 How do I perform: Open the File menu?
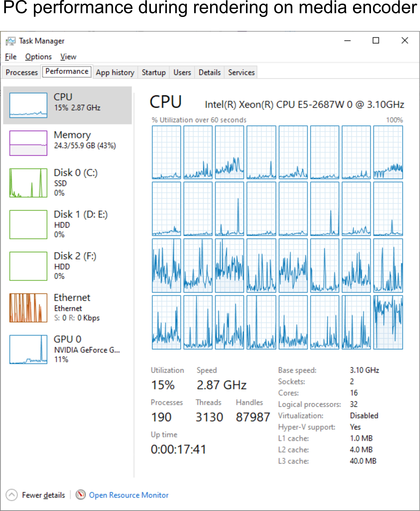(x=11, y=57)
